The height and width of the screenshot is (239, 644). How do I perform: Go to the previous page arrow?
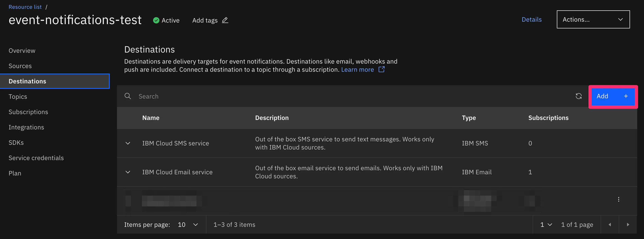point(610,225)
